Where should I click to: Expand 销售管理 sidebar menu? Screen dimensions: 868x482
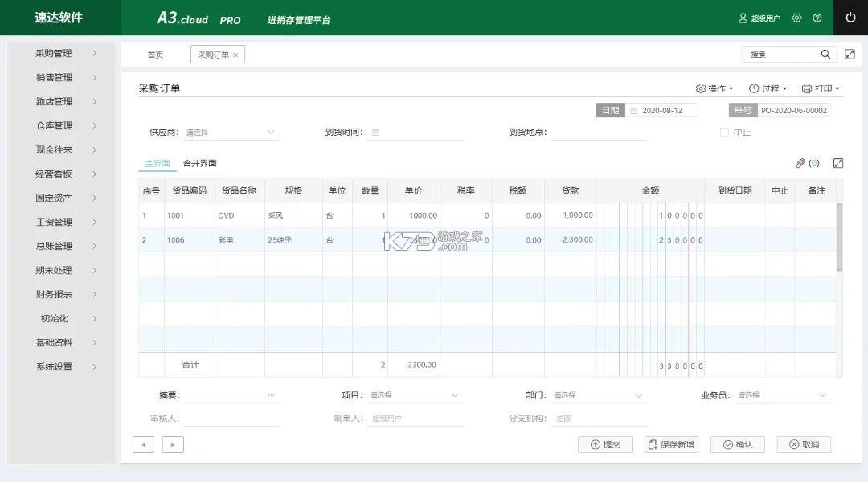click(x=61, y=77)
